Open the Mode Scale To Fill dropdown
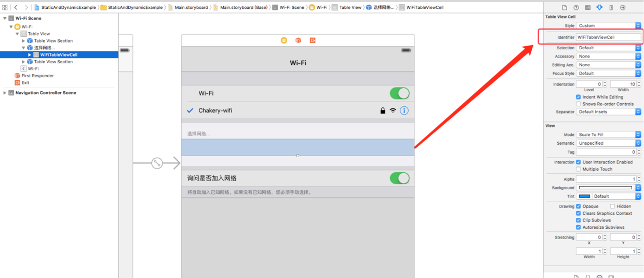 coord(609,134)
